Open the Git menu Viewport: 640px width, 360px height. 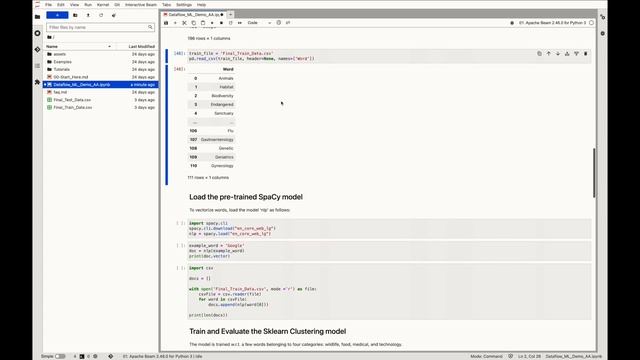(117, 4)
